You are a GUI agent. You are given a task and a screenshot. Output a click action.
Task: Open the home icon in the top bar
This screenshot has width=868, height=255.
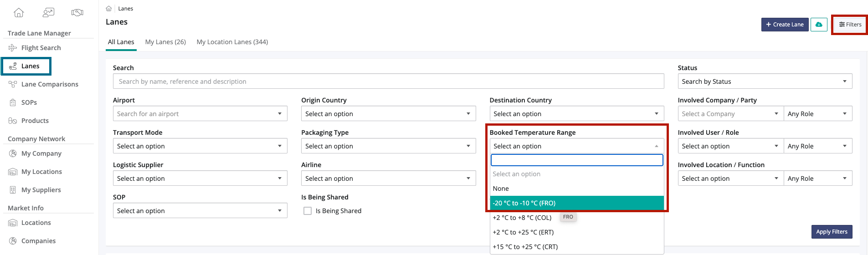pos(19,13)
